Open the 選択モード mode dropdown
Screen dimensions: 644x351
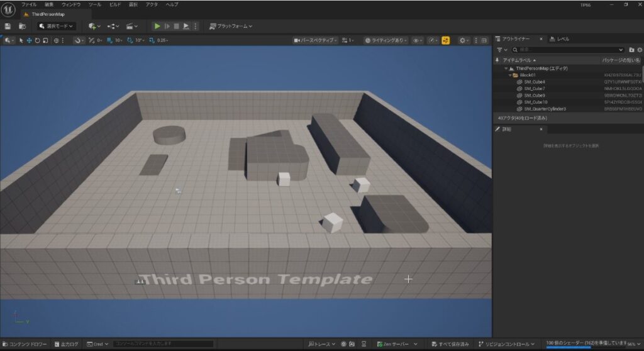56,26
